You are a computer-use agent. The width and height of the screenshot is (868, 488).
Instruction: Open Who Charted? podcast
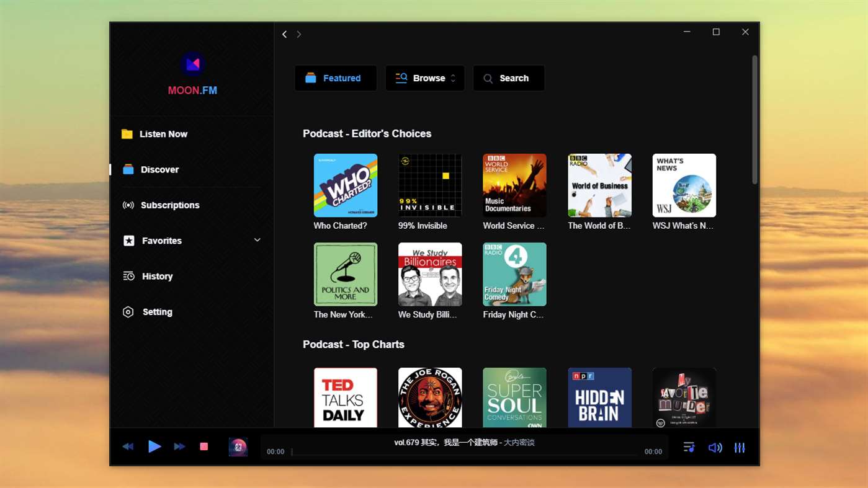(x=346, y=185)
